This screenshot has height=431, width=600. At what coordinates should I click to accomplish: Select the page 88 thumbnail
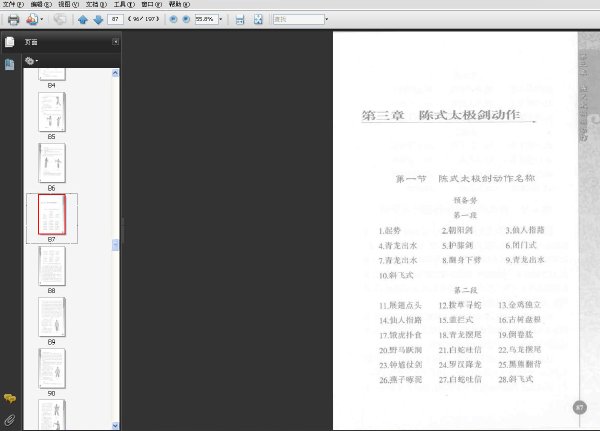[52, 266]
